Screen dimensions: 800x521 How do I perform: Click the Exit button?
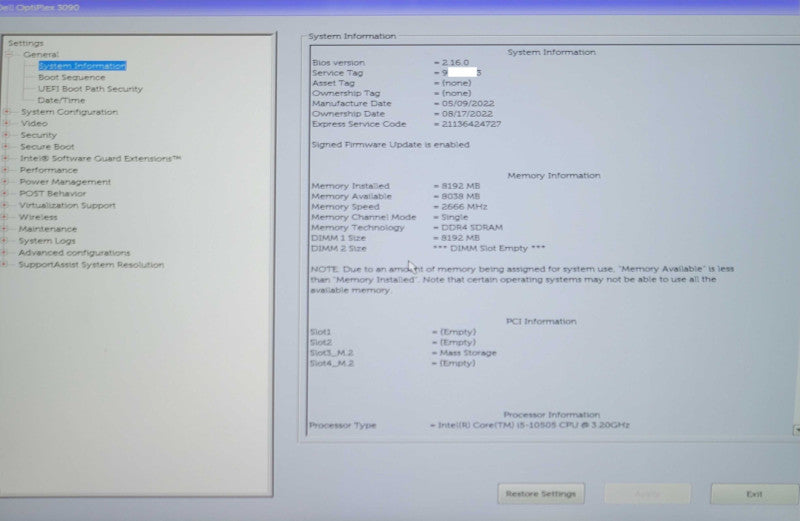[x=754, y=494]
